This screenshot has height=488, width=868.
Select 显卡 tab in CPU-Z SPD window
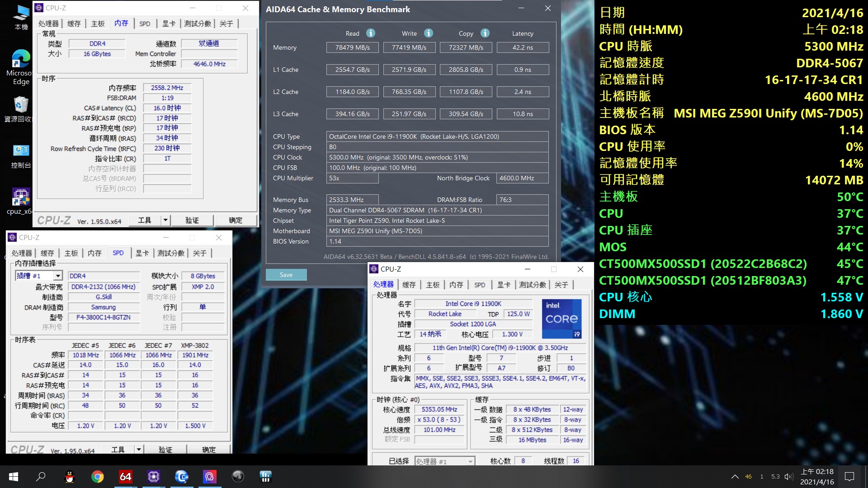[x=142, y=253]
